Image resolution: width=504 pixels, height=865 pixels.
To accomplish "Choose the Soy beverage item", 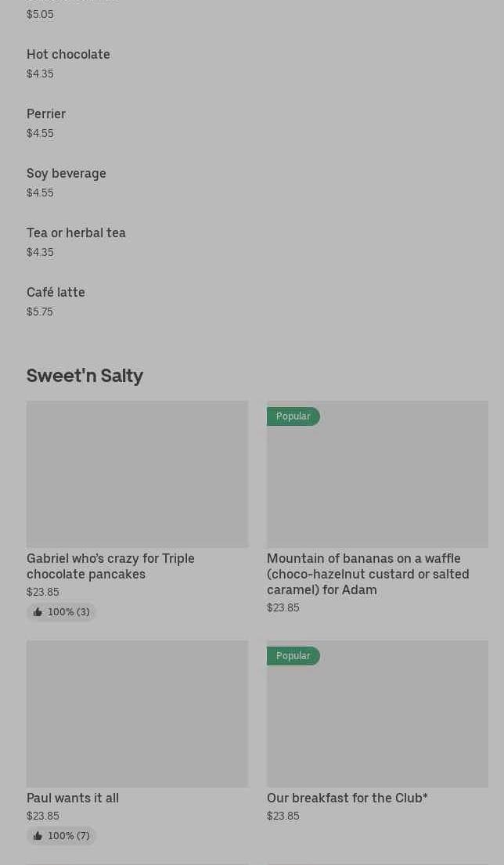I will coord(67,174).
